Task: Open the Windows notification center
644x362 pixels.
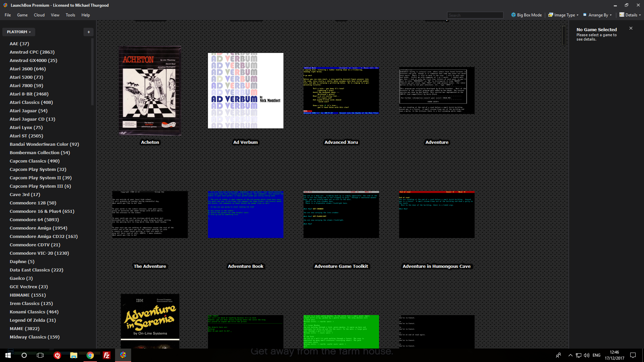Action: coord(633,355)
